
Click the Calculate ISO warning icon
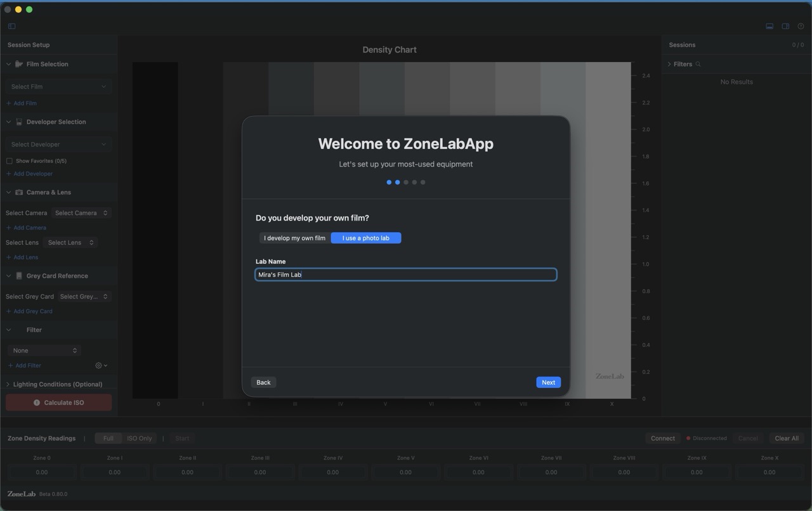click(37, 403)
